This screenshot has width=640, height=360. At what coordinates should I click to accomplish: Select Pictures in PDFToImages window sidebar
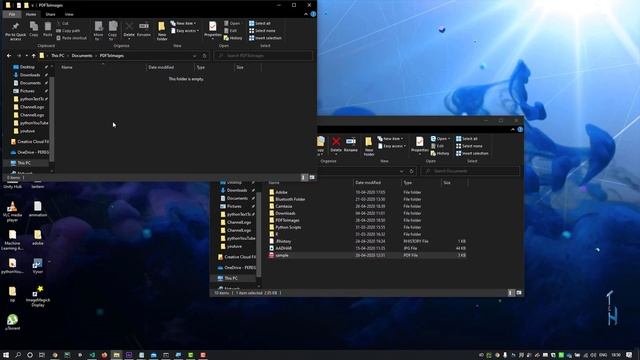(27, 91)
